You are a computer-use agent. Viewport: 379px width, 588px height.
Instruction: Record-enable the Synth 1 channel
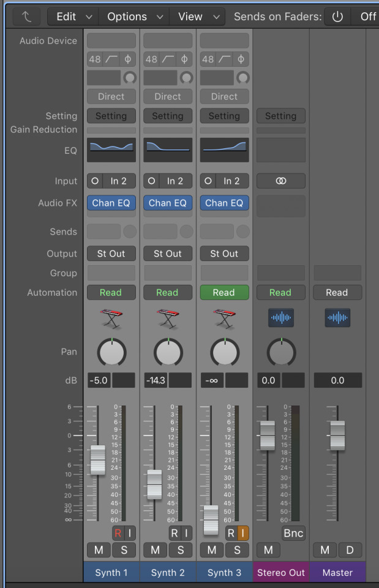pyautogui.click(x=118, y=533)
